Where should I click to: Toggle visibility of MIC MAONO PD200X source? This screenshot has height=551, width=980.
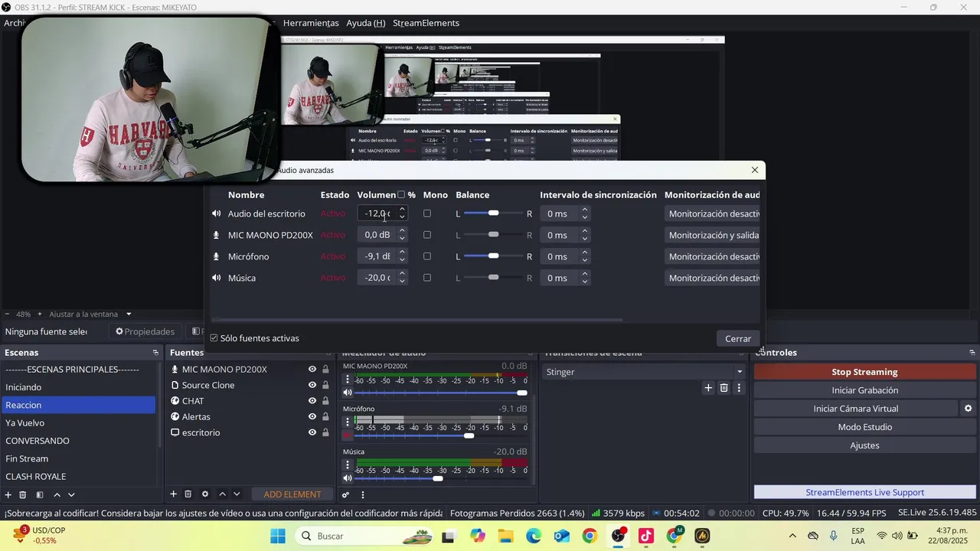(x=312, y=369)
